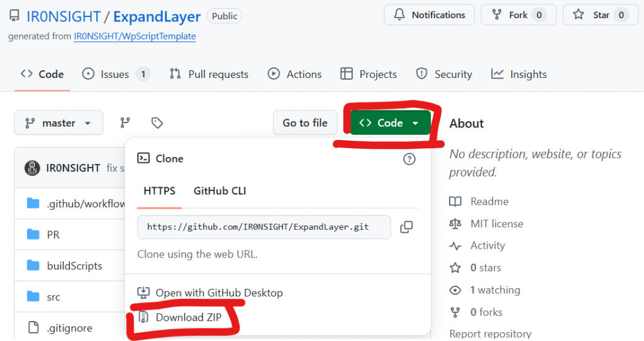Click the help question mark icon in Clone panel
Screen dimensions: 644x341
point(409,159)
